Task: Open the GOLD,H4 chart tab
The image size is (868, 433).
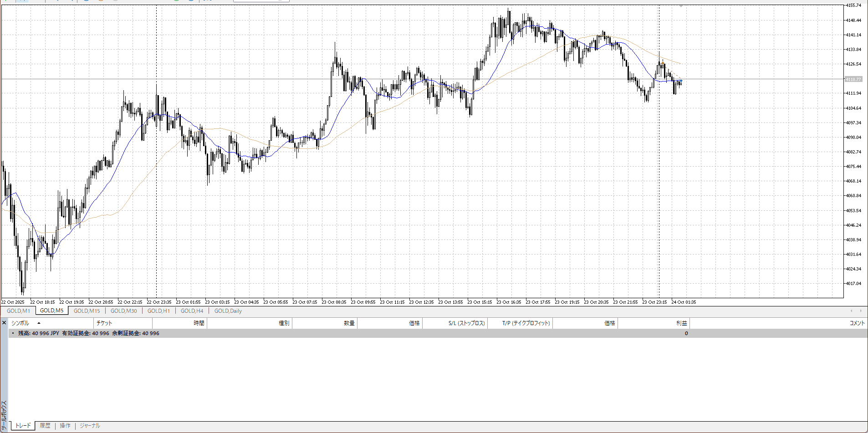Action: (x=192, y=311)
